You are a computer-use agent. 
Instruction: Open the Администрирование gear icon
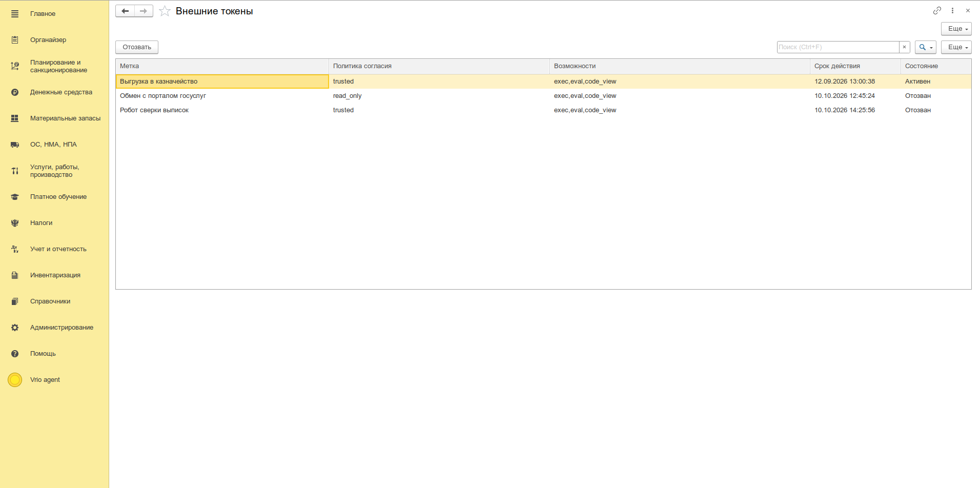point(15,328)
